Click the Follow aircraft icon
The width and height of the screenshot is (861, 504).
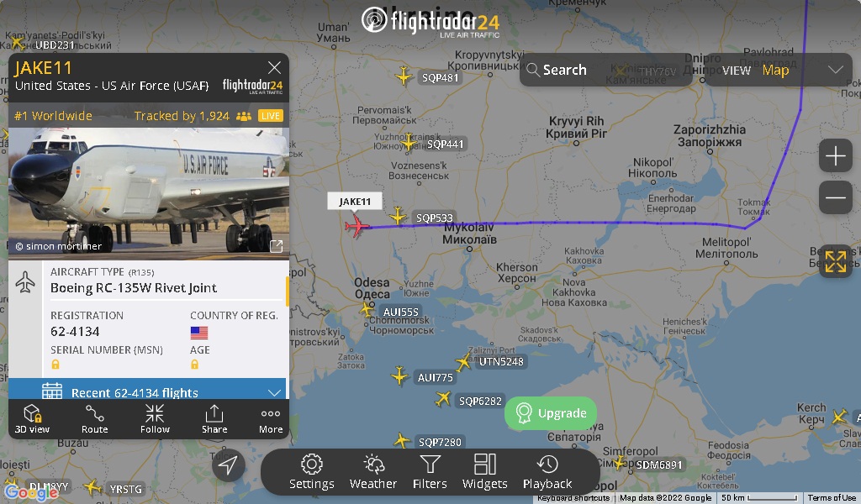(x=155, y=418)
